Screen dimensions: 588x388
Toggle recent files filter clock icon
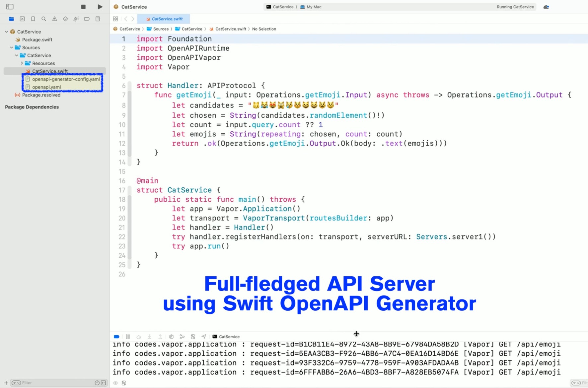tap(97, 383)
